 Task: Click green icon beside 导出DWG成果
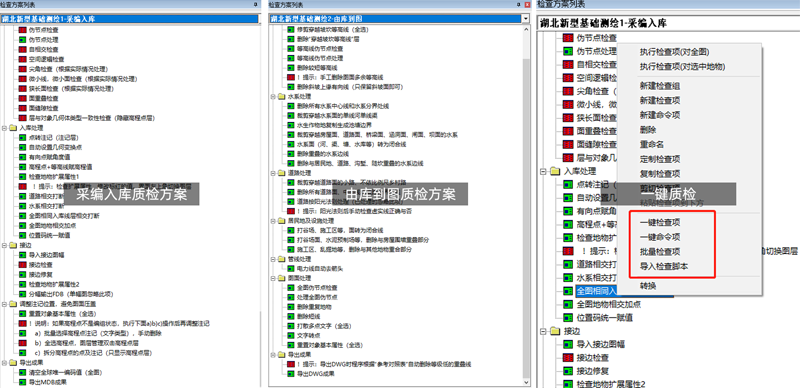tap(290, 374)
